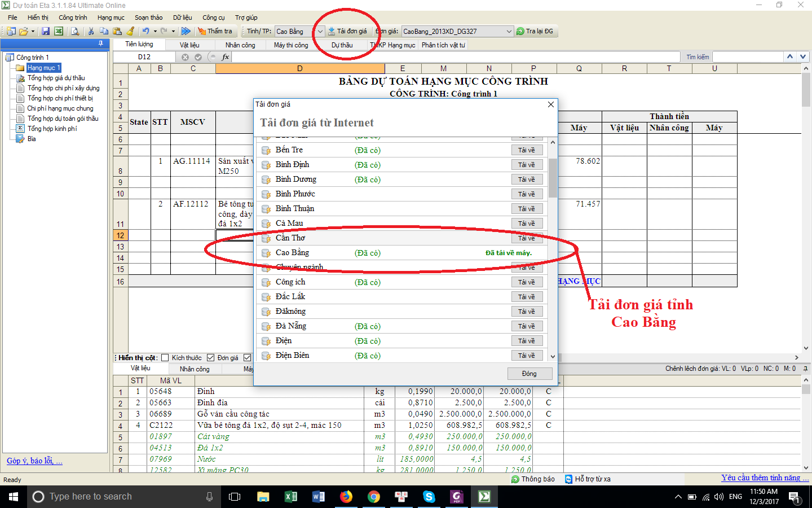Click the Undo arrow icon

point(146,32)
